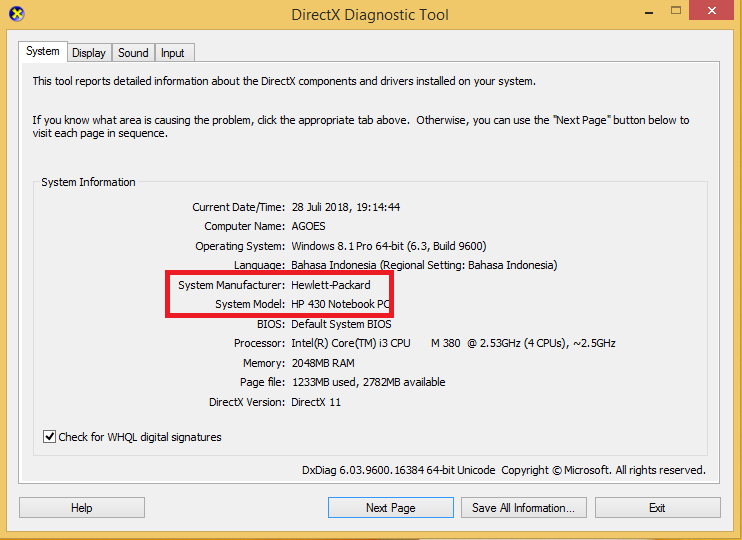The height and width of the screenshot is (540, 742).
Task: Click the BIOS label
Action: point(271,324)
